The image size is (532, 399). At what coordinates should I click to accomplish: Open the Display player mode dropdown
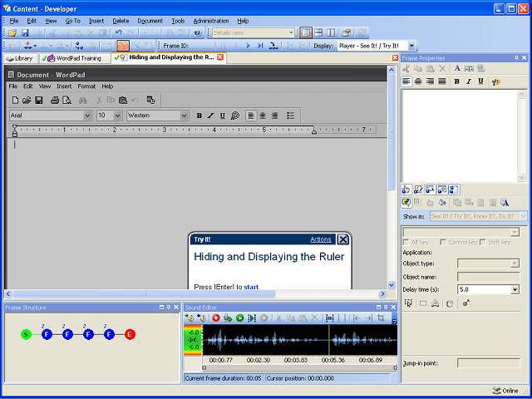[x=411, y=46]
